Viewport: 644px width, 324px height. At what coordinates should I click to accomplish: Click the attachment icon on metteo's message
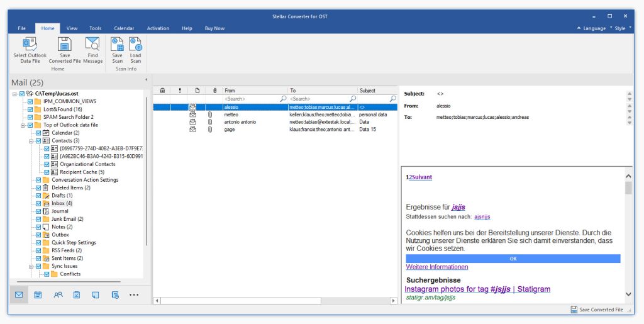coord(209,115)
